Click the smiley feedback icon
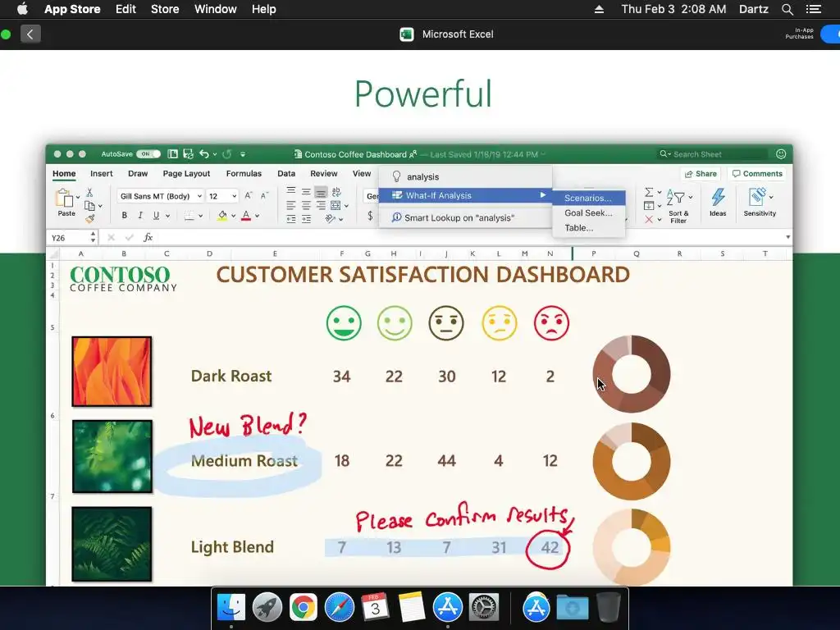 click(x=781, y=154)
